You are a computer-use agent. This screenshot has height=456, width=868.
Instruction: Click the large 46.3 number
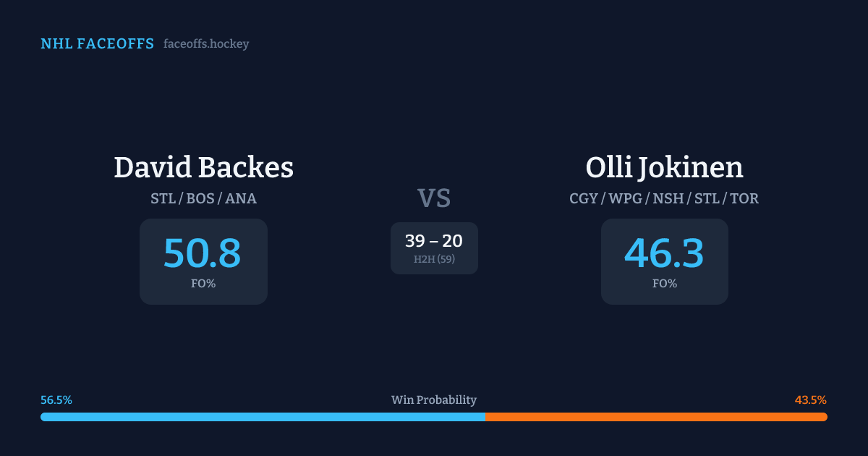(x=664, y=253)
